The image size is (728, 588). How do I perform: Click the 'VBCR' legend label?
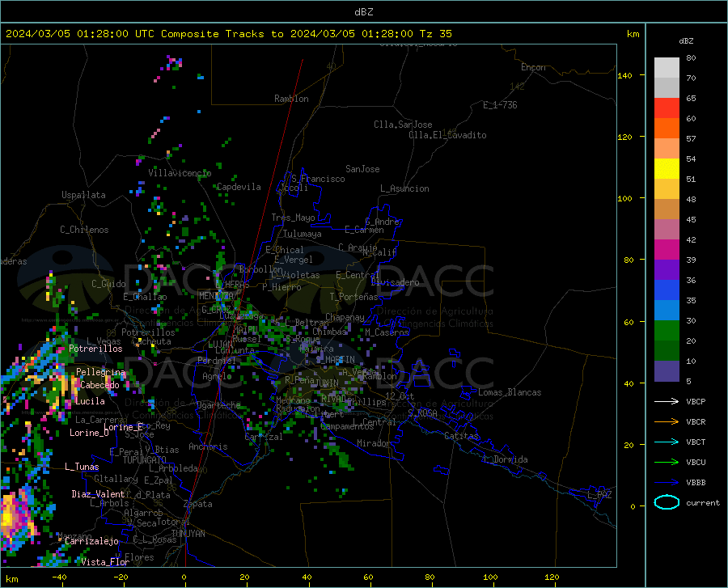(696, 422)
